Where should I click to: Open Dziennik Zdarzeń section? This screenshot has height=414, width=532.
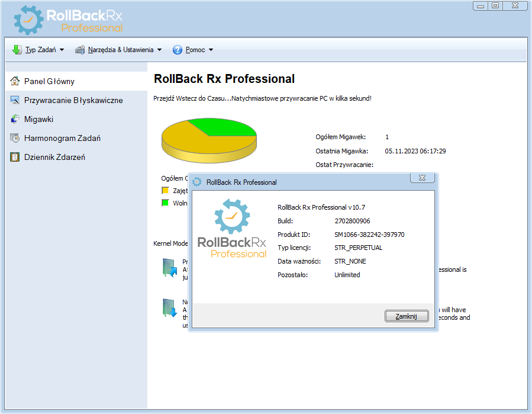76,157
